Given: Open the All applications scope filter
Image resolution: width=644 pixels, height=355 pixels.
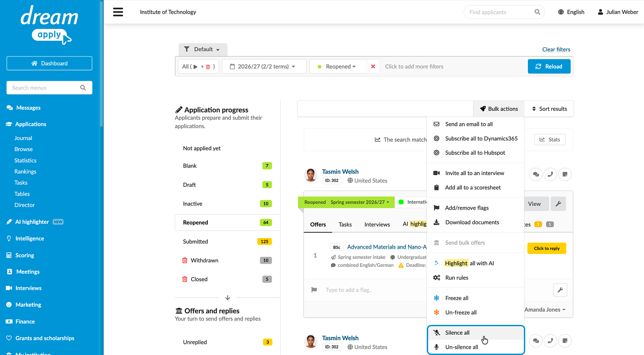Looking at the screenshot, I should [198, 66].
